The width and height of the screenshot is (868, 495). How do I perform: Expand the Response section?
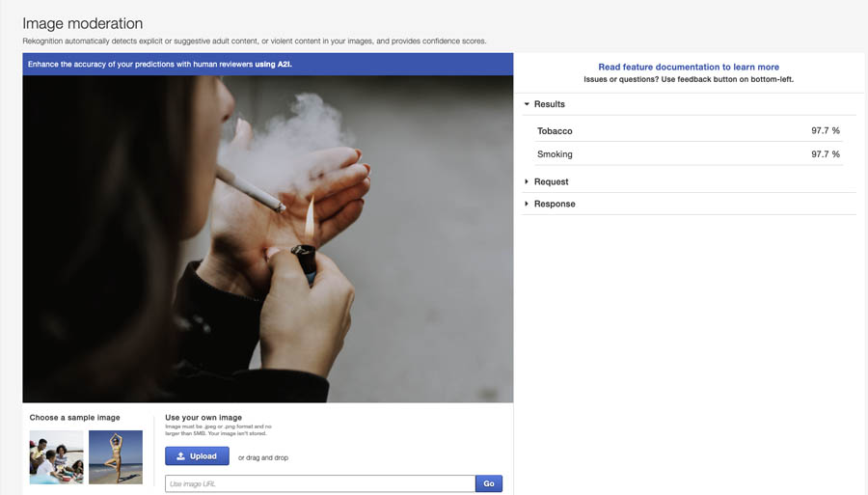[554, 204]
